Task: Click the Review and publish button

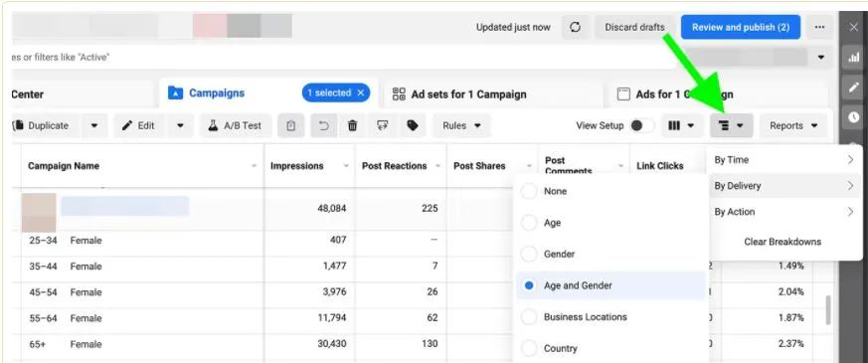Action: click(x=741, y=27)
